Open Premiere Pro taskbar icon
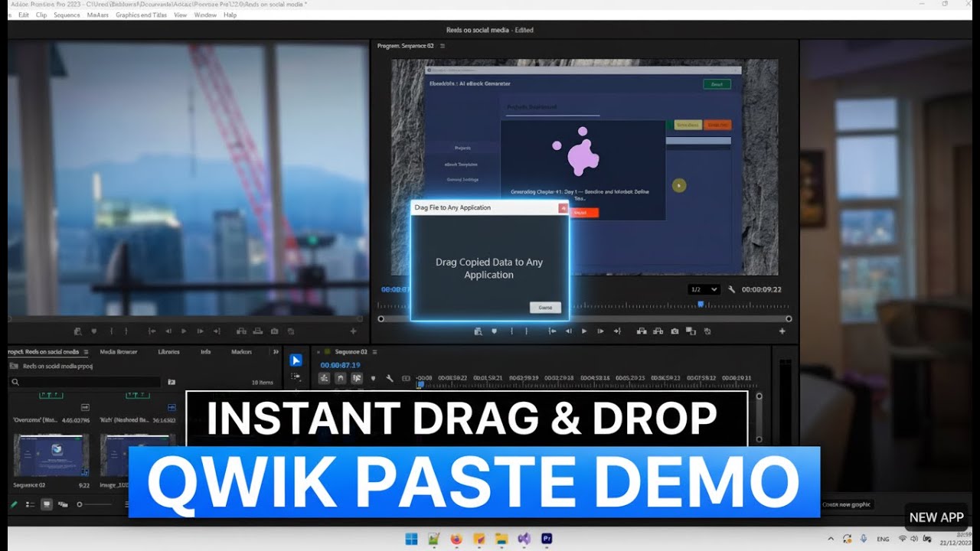Viewport: 980px width, 551px height. coord(547,539)
